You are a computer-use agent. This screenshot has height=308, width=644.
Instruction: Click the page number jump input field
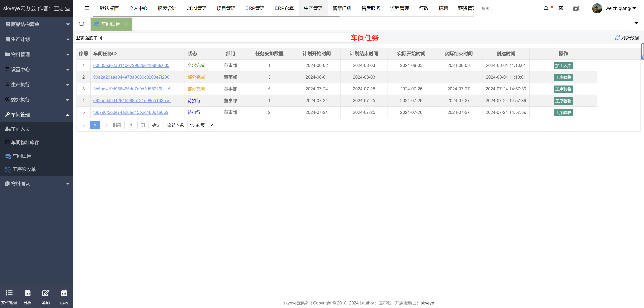pos(131,125)
